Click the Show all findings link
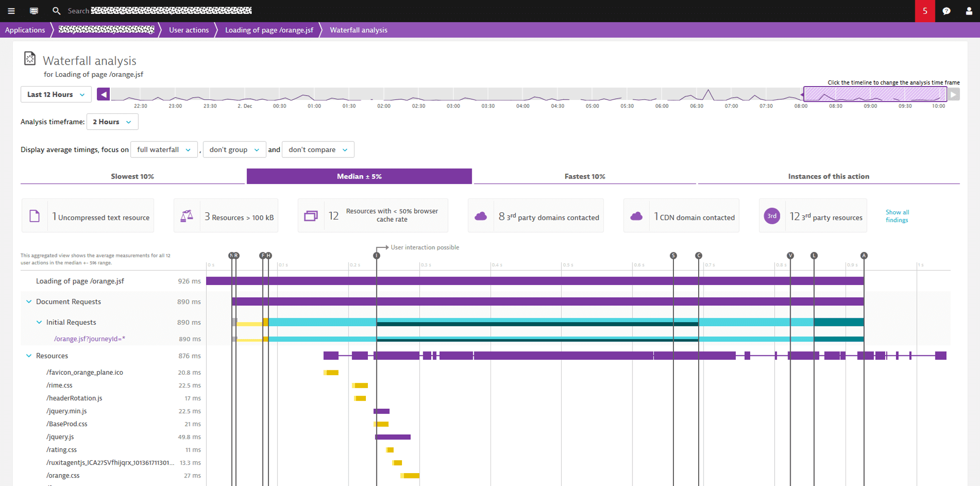Screen dimensions: 980x486 (x=897, y=216)
